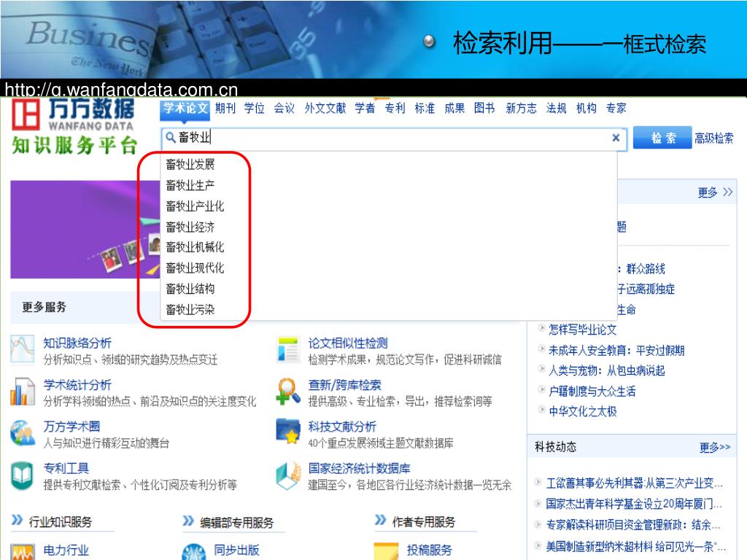Click the double chevron beside 编辑部专用服务

188,521
